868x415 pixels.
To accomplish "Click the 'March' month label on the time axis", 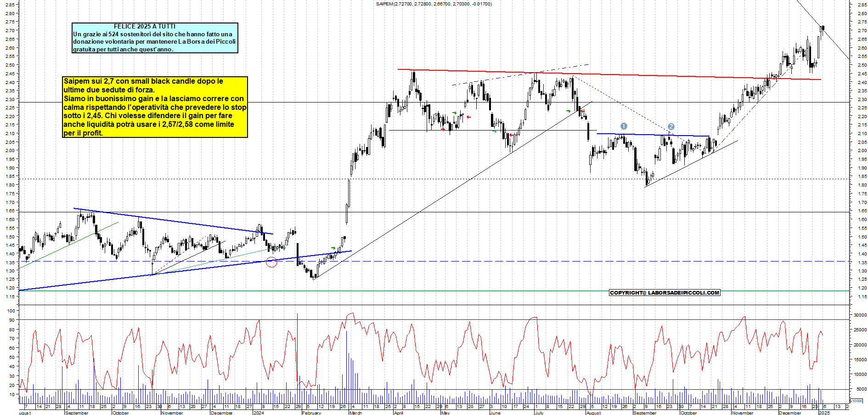I will (355, 413).
